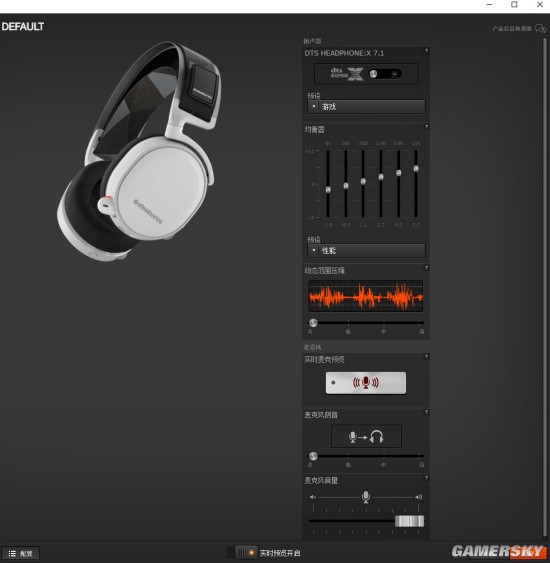
Task: Click help icon in dynamic range compression panel
Action: click(x=427, y=268)
